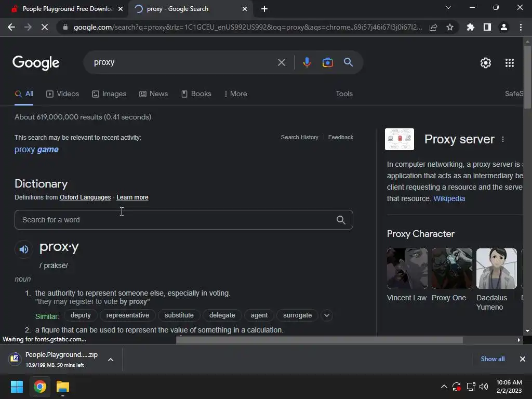Viewport: 532px width, 399px height.
Task: Stop the page from loading
Action: click(45, 27)
